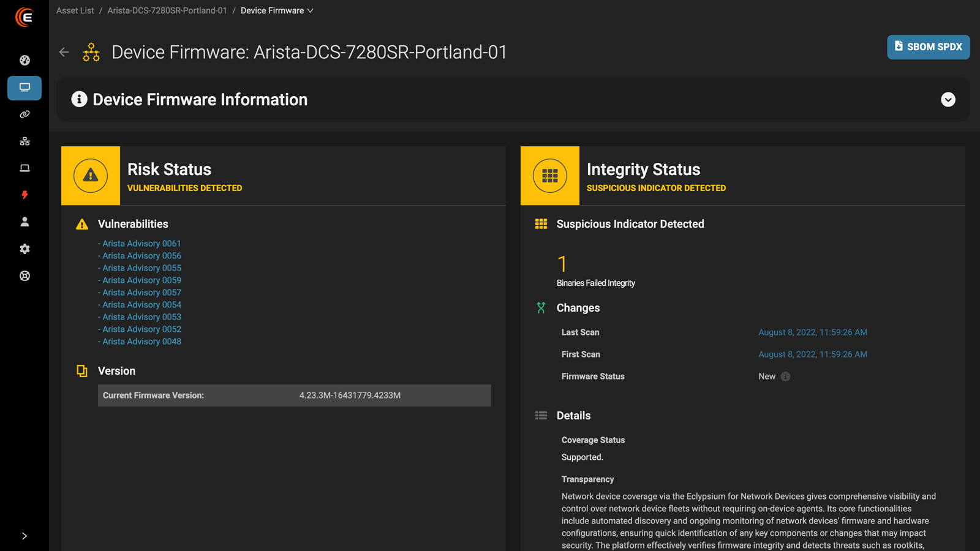Screen dimensions: 980x551
Task: Open the red lightning bolt icon
Action: pos(24,195)
